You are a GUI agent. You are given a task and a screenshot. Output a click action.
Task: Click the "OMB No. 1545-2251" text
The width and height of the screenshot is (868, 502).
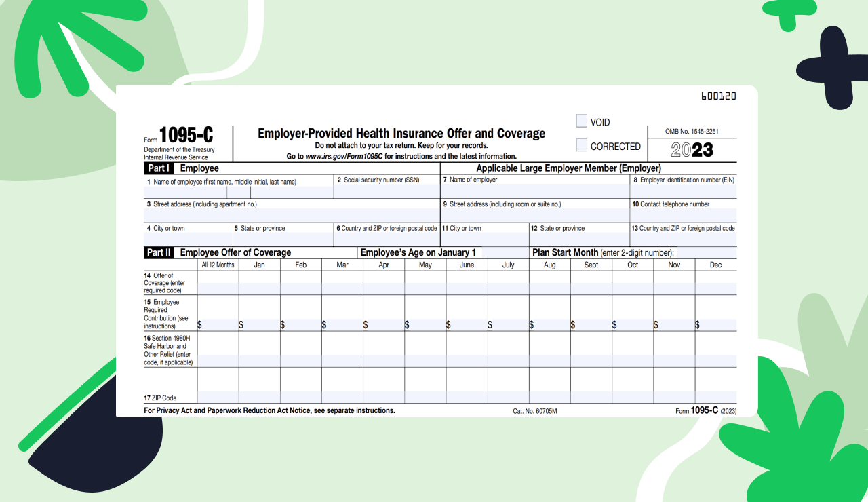692,132
